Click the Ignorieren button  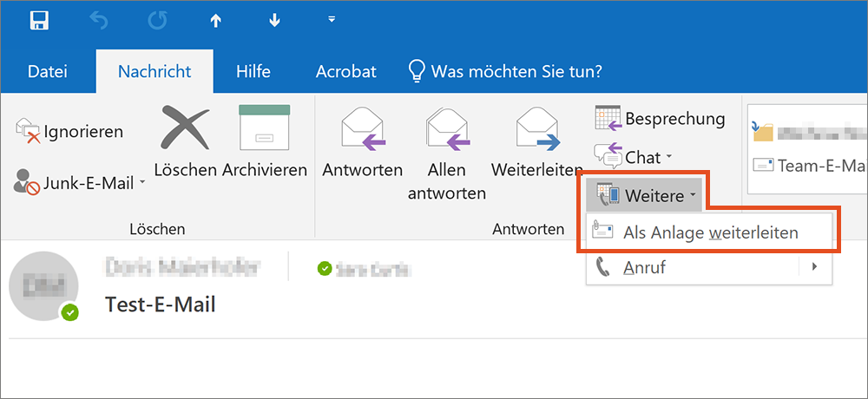point(71,132)
